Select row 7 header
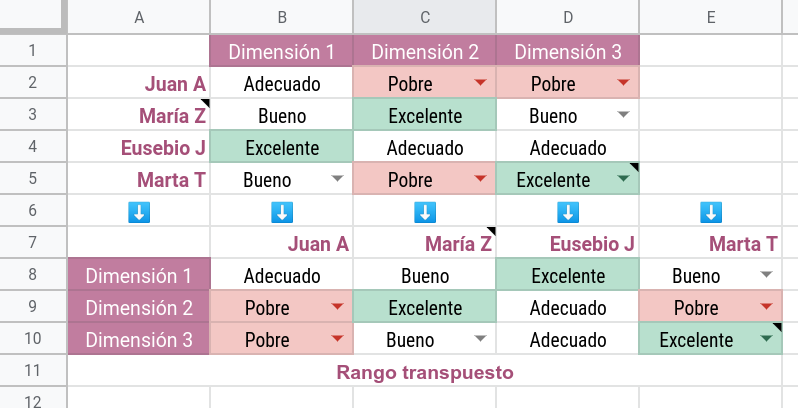The image size is (798, 408). (33, 242)
